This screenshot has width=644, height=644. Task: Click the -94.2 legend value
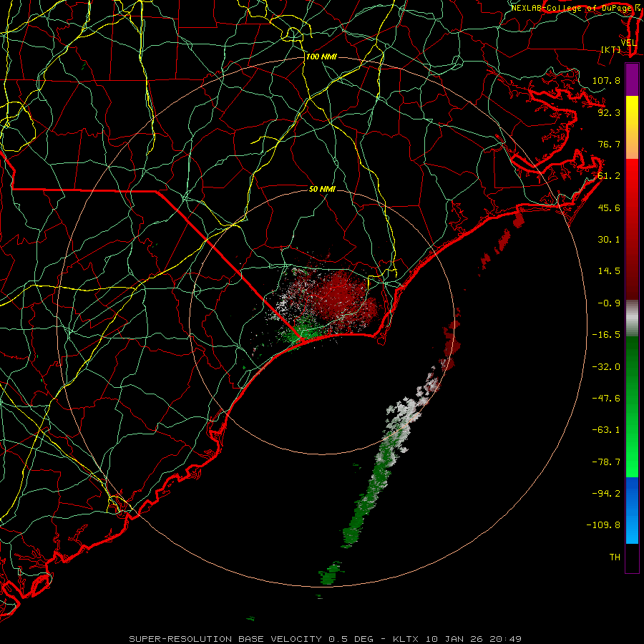click(x=606, y=494)
